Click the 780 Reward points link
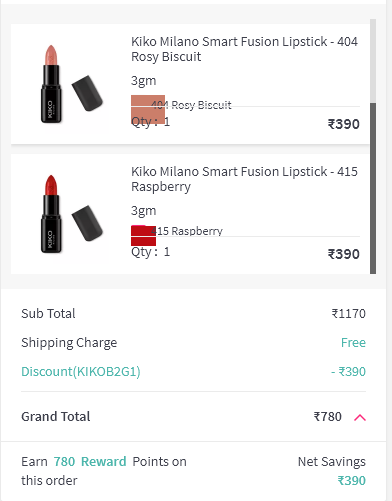This screenshot has width=392, height=501. point(90,462)
